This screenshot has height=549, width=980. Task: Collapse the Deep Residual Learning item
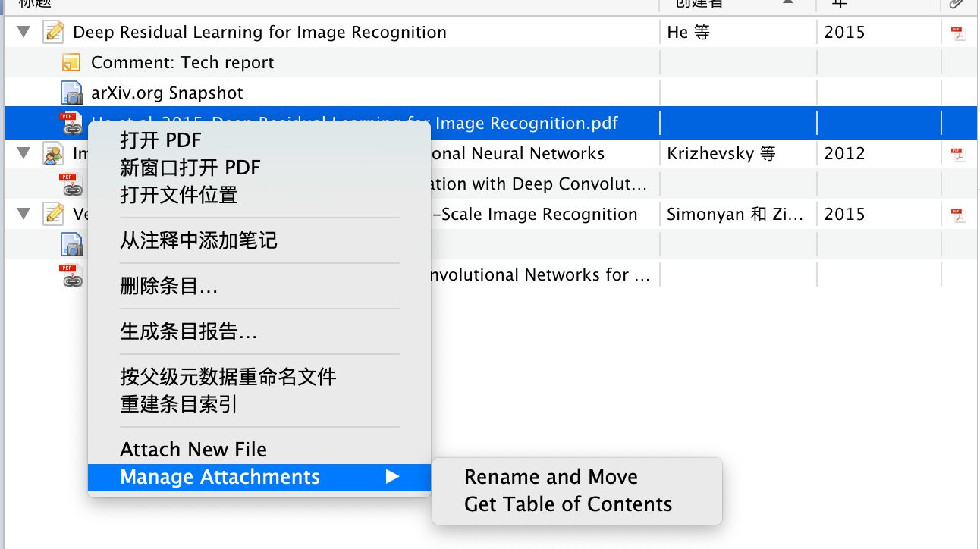pyautogui.click(x=24, y=32)
